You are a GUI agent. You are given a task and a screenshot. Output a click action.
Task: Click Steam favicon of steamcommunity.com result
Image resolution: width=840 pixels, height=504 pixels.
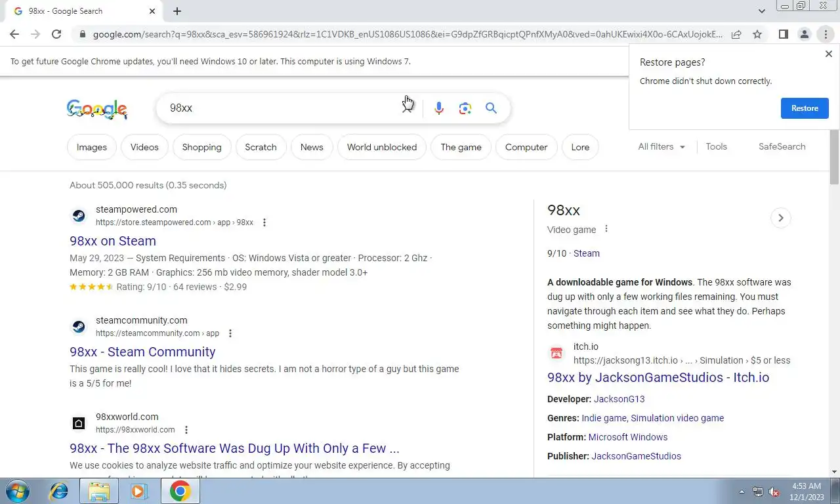[x=78, y=326]
